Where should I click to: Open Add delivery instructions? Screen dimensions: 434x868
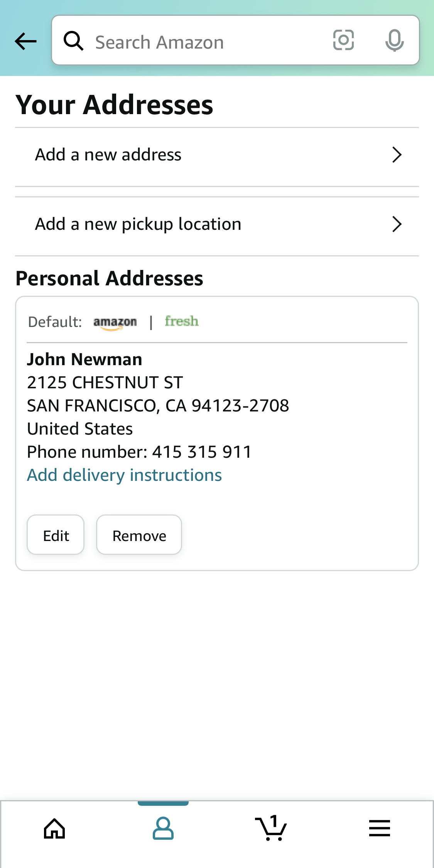click(x=124, y=475)
